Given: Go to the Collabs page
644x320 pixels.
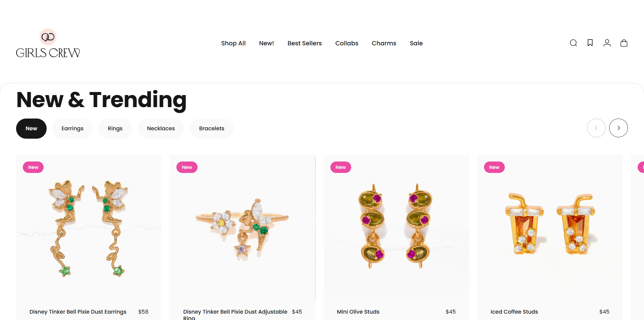Looking at the screenshot, I should point(347,43).
